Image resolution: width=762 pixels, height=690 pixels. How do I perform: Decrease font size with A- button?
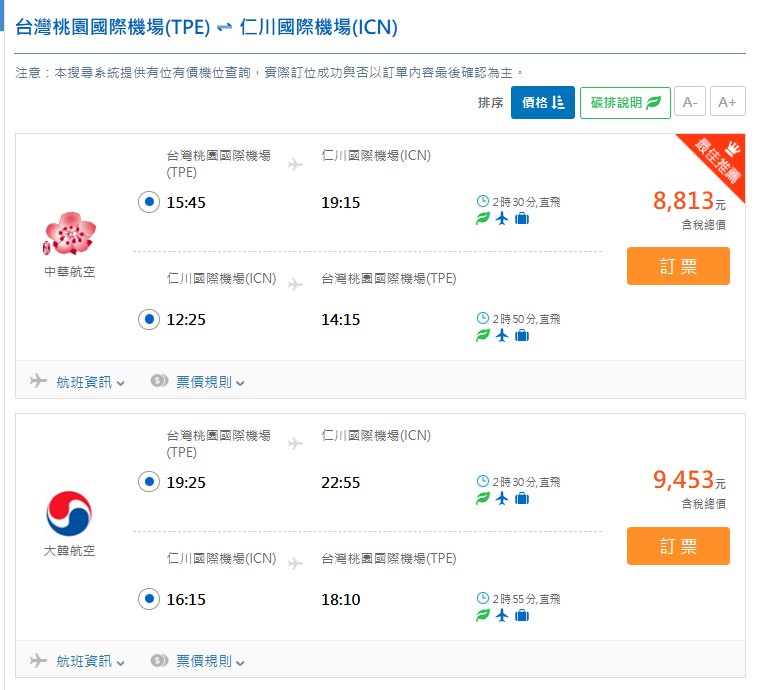point(690,102)
